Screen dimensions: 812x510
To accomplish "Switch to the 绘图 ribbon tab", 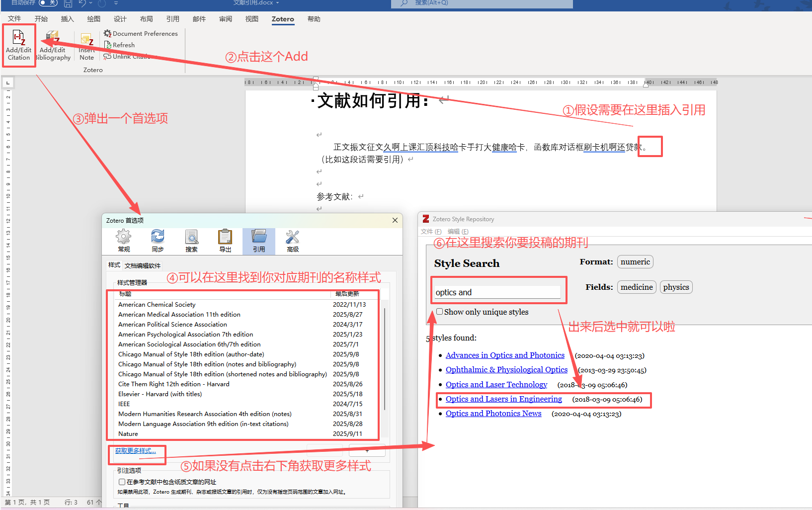I will tap(94, 19).
